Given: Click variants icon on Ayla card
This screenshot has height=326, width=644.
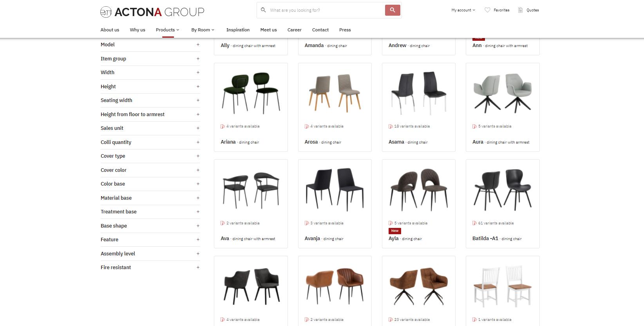Looking at the screenshot, I should pos(391,223).
